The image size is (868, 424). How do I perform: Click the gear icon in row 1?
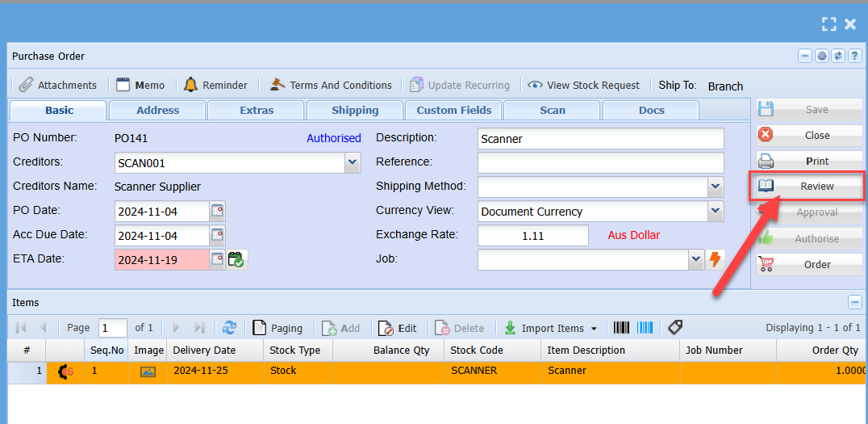[65, 372]
